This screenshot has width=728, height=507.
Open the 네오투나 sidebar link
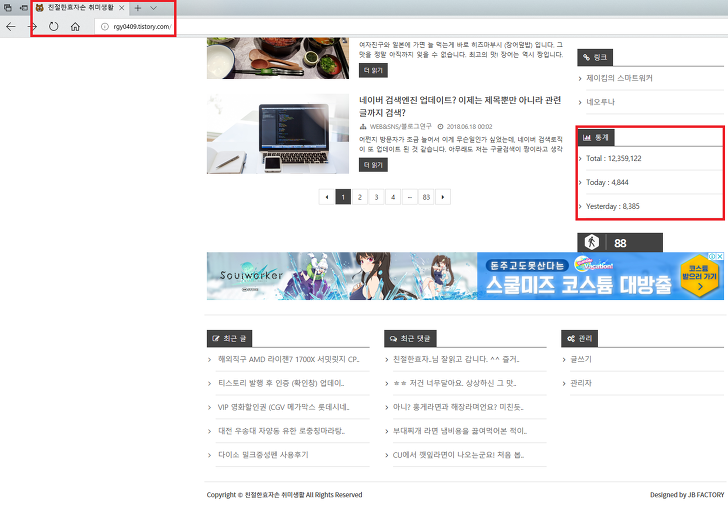pos(600,102)
